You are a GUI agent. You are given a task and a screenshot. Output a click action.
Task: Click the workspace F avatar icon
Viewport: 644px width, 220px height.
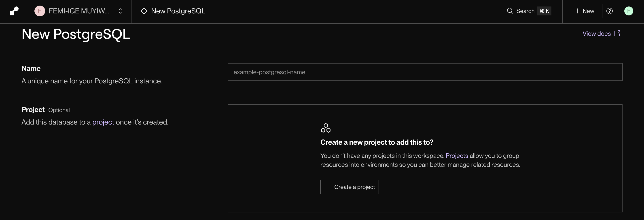click(40, 11)
